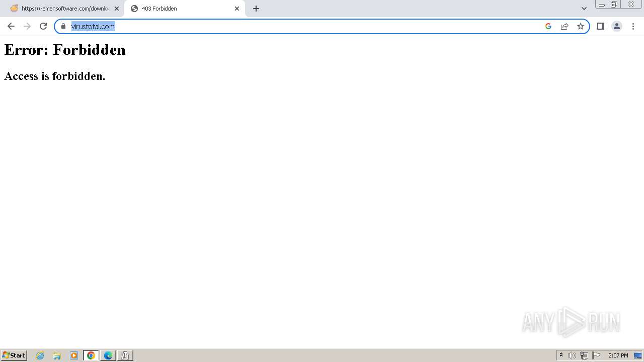
Task: Click the forward navigation arrow
Action: (27, 26)
